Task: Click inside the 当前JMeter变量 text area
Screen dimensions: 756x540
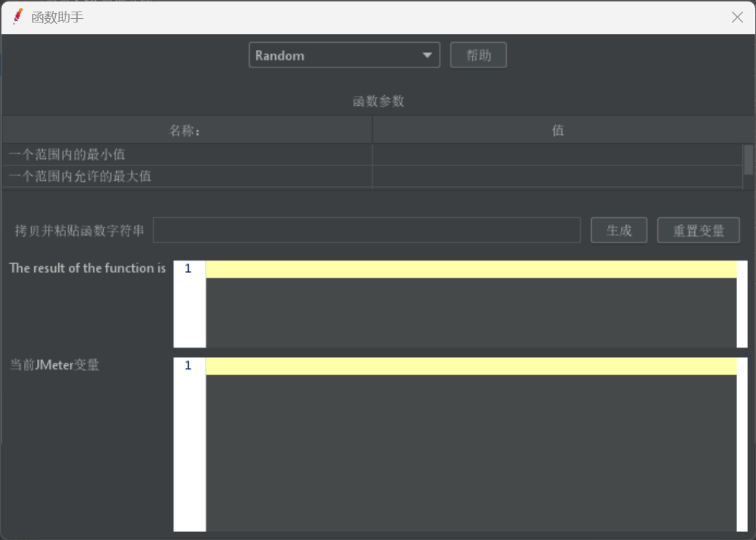Action: pyautogui.click(x=471, y=444)
